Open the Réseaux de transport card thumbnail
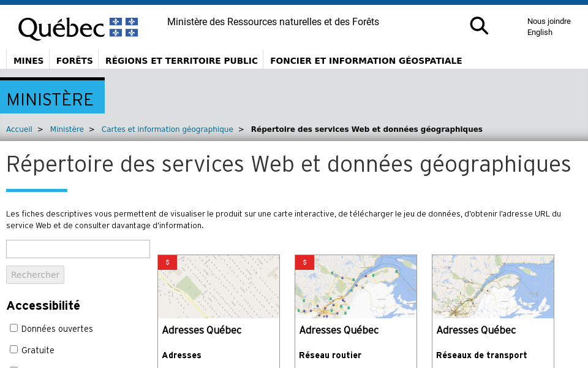 [492, 286]
